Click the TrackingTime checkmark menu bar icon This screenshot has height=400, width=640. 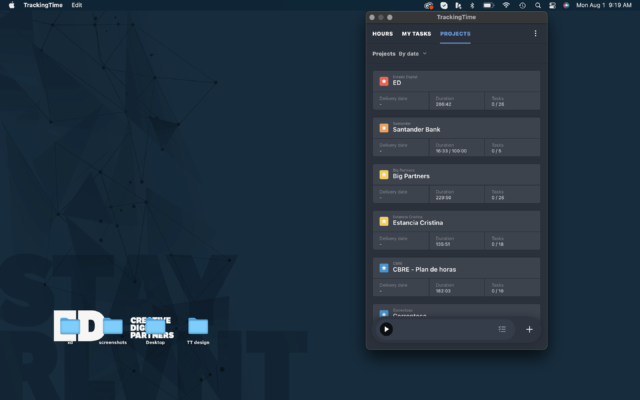444,5
